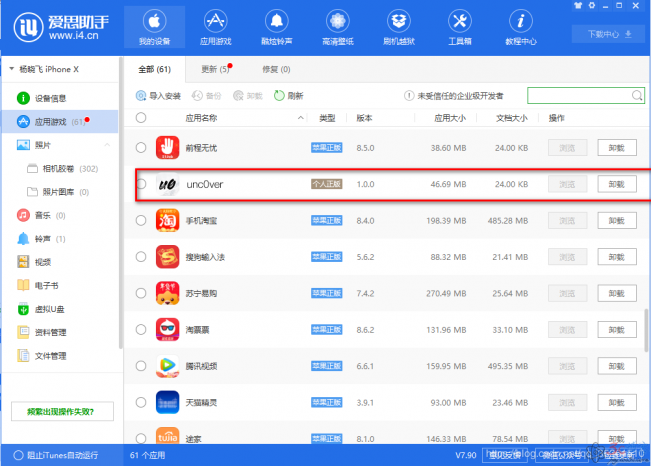Click the 腾讯视频 app icon
This screenshot has width=651, height=466.
point(167,366)
